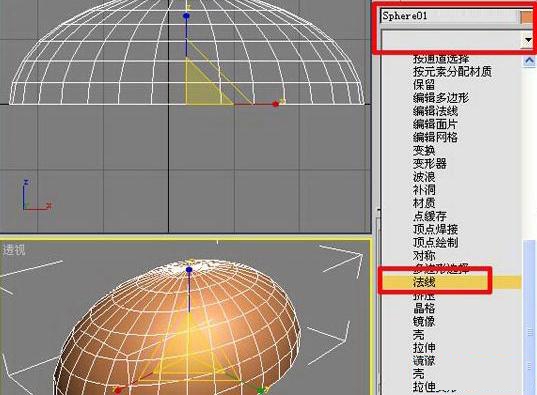The width and height of the screenshot is (537, 395).
Task: Click the 透视 viewport label
Action: 14,250
